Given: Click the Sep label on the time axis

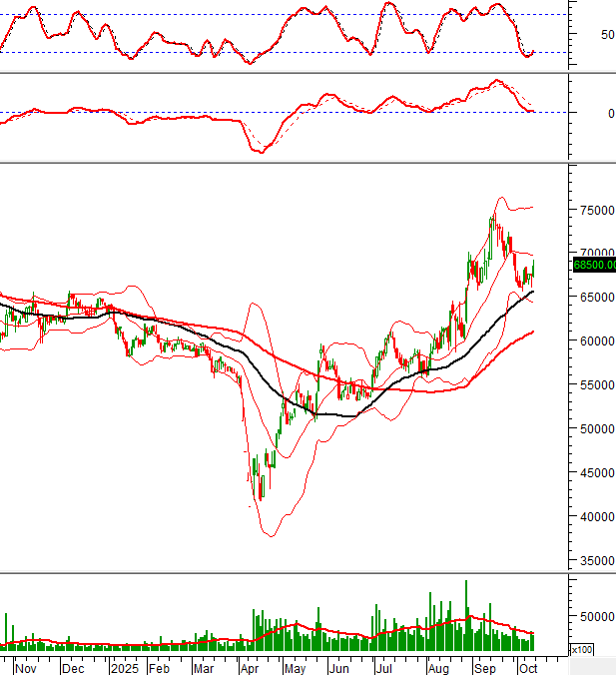Looking at the screenshot, I should point(486,667).
